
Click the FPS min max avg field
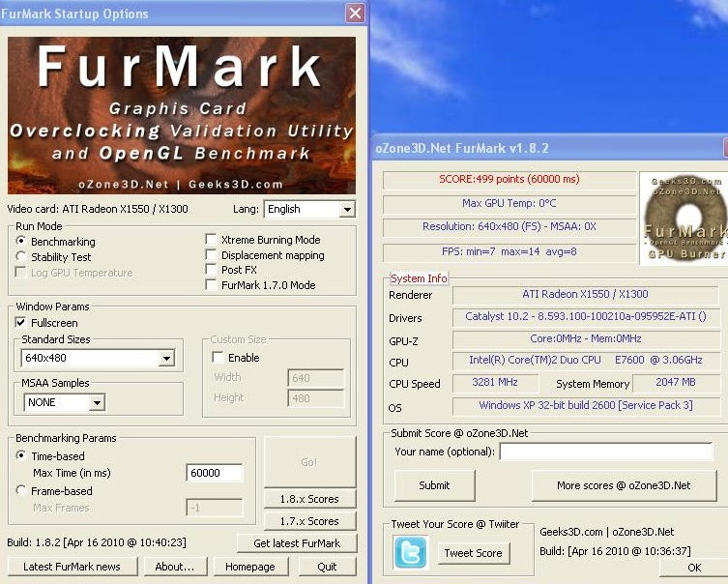[x=510, y=252]
